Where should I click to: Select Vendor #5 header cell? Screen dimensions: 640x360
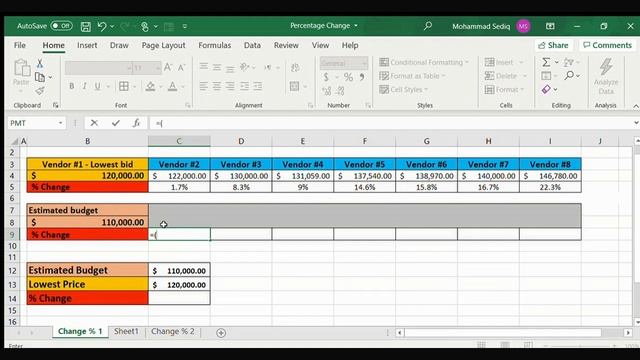coord(364,164)
